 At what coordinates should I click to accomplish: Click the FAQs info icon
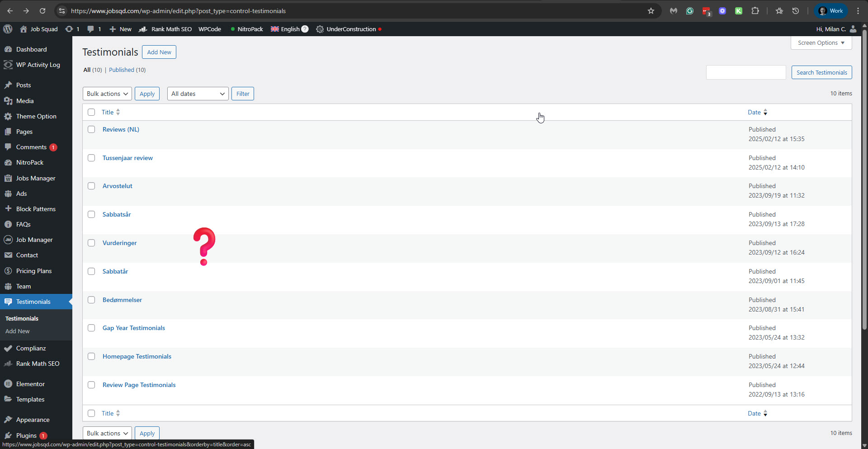coord(8,224)
